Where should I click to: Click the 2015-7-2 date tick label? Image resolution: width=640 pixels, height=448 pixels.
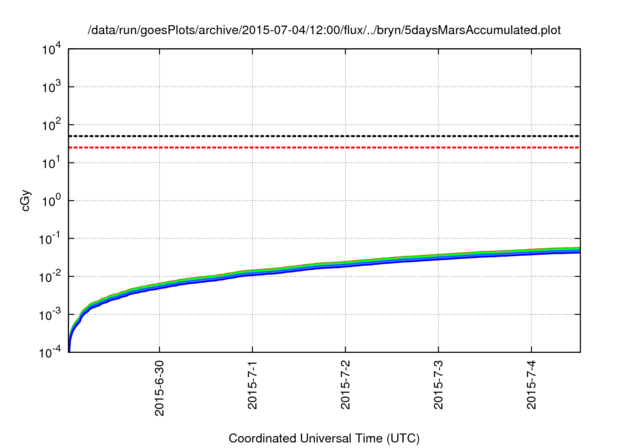pos(345,385)
